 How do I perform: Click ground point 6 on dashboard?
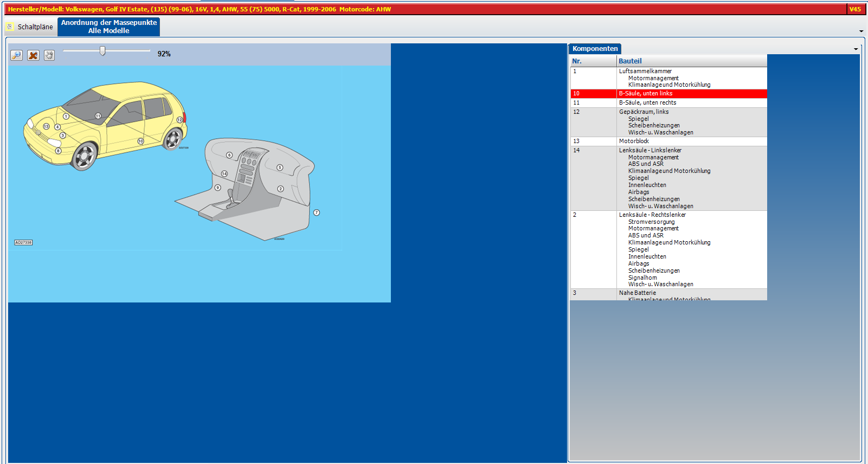tap(229, 155)
